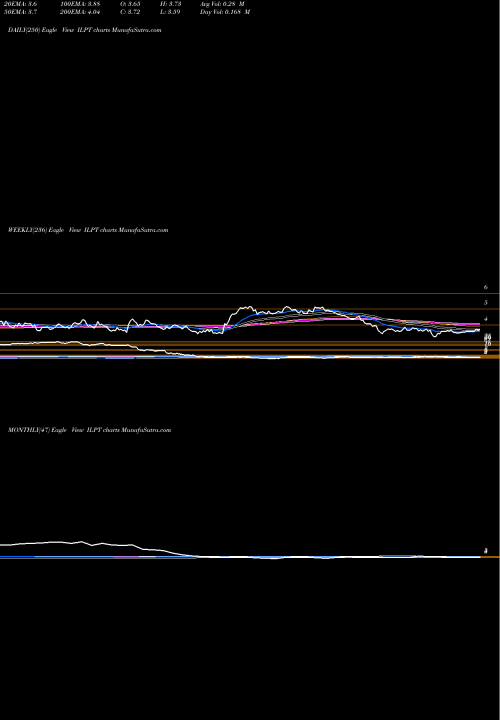Click the weekly chart axis label 6
This screenshot has height=720, width=500.
pyautogui.click(x=485, y=287)
